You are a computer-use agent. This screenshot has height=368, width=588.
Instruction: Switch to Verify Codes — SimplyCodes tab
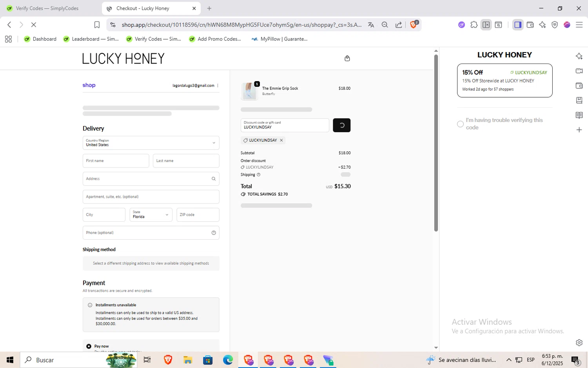point(48,8)
